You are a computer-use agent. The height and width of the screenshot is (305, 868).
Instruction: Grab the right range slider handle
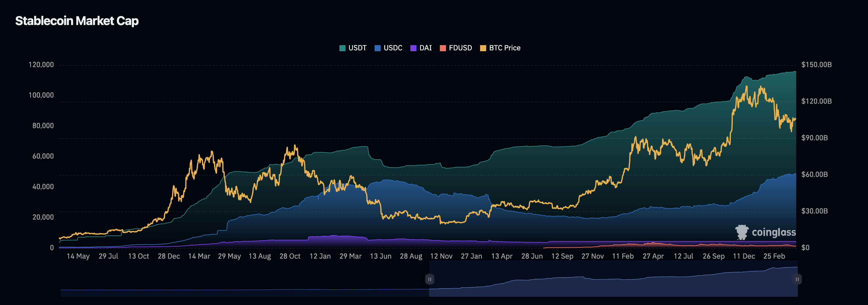click(797, 279)
